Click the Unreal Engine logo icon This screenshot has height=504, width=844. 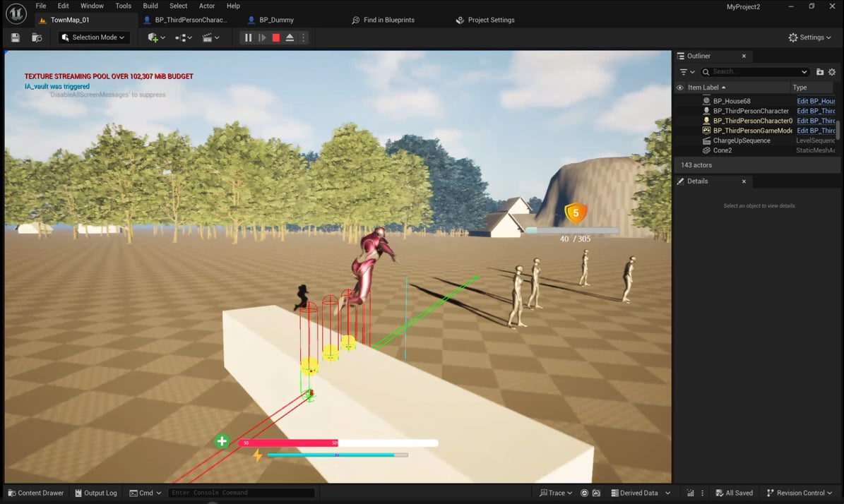pos(16,13)
